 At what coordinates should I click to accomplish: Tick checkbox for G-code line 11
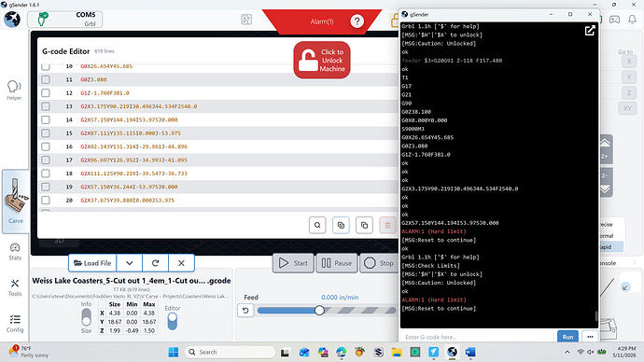point(46,79)
